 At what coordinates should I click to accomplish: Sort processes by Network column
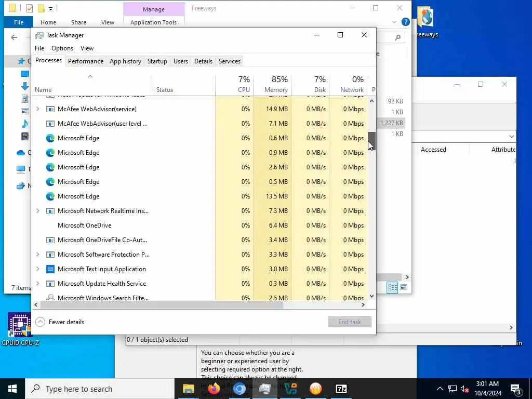click(349, 85)
